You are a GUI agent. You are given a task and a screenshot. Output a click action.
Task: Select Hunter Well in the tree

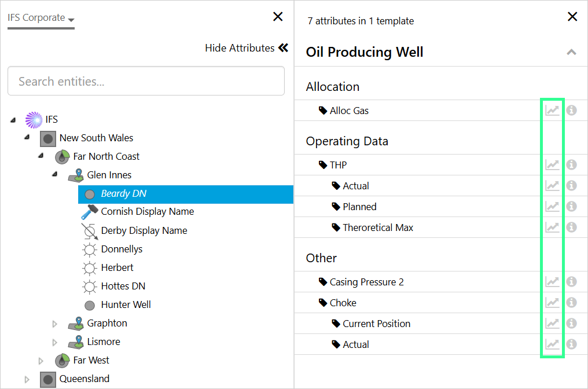coord(126,304)
